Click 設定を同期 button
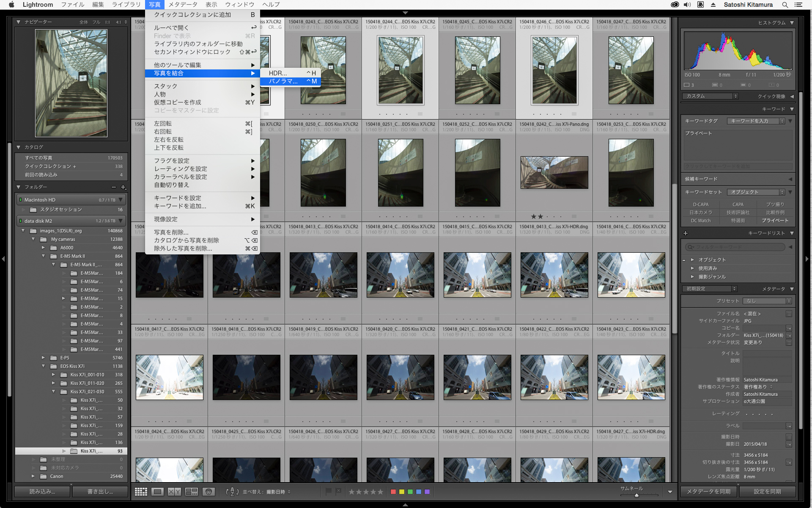Image resolution: width=812 pixels, height=508 pixels. click(x=767, y=491)
